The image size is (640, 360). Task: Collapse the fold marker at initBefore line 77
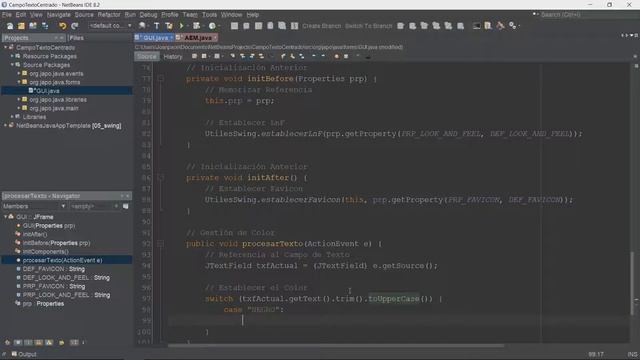[161, 78]
